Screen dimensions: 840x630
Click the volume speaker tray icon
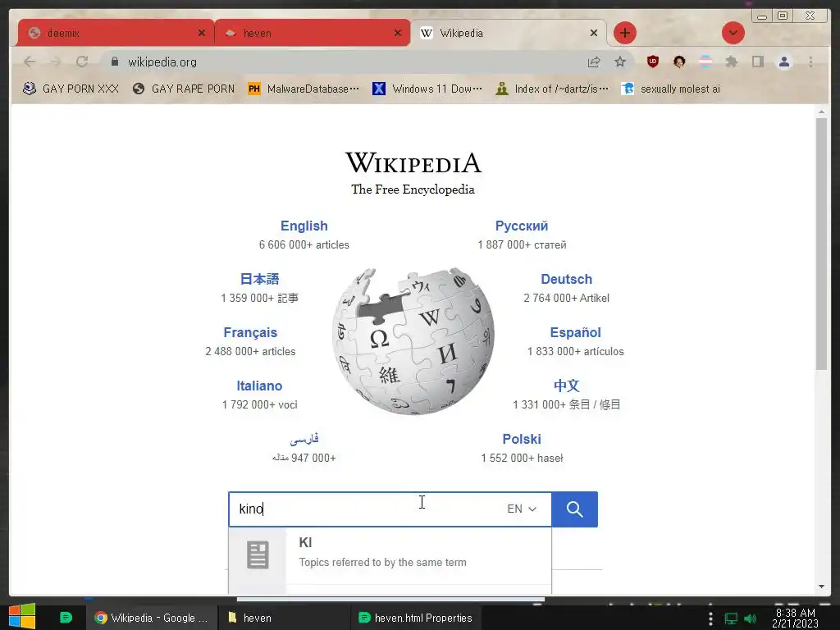(750, 619)
